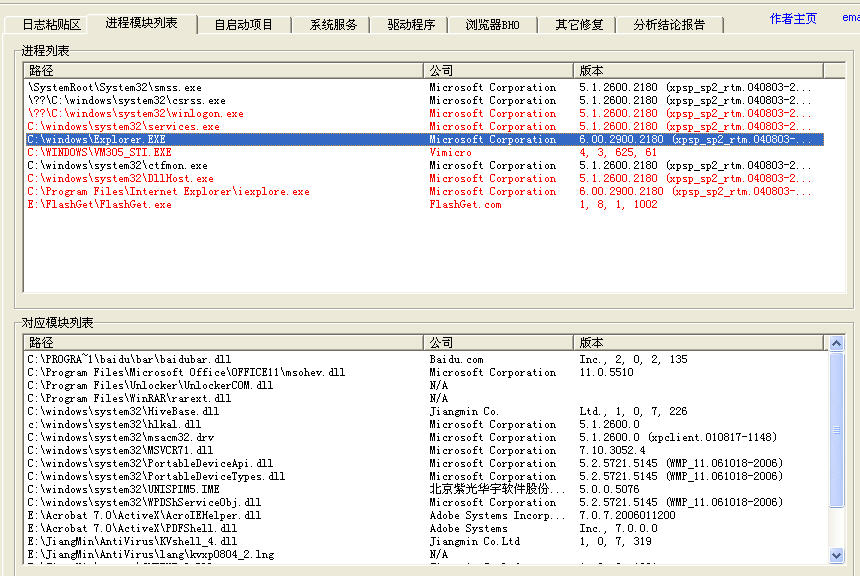Screen dimensions: 860x576
Task: Select the services.exe process row
Action: coord(425,126)
